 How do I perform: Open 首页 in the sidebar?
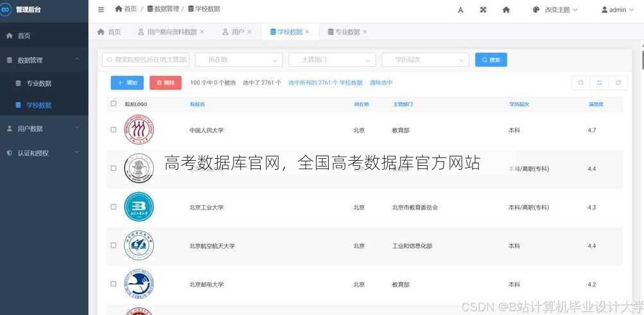44,36
